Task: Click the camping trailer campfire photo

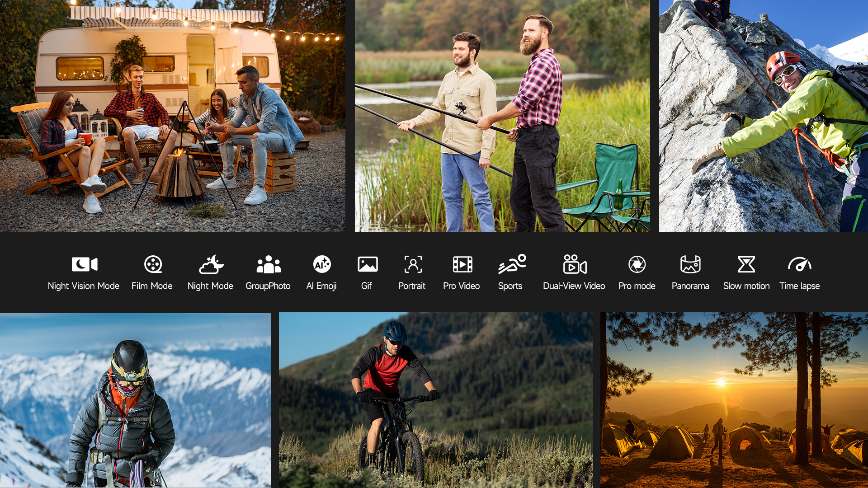Action: 172,116
